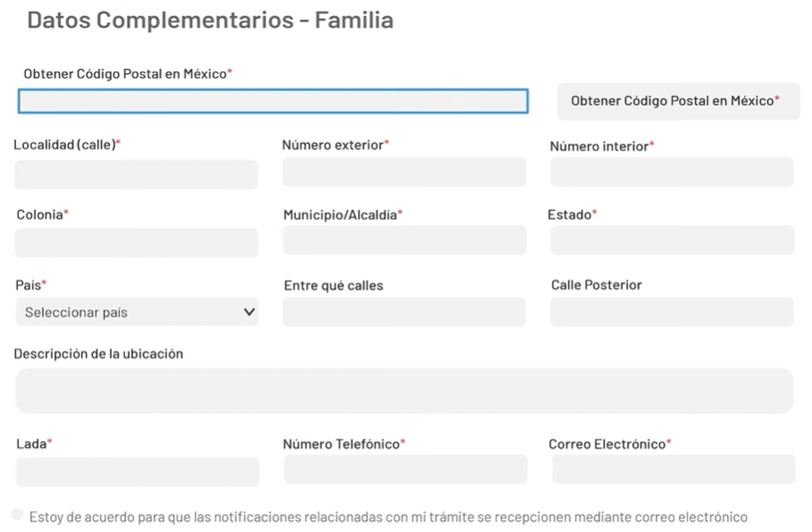Screen dimensions: 812x532
Task: Focus the Entre qué calles field
Action: 404,311
